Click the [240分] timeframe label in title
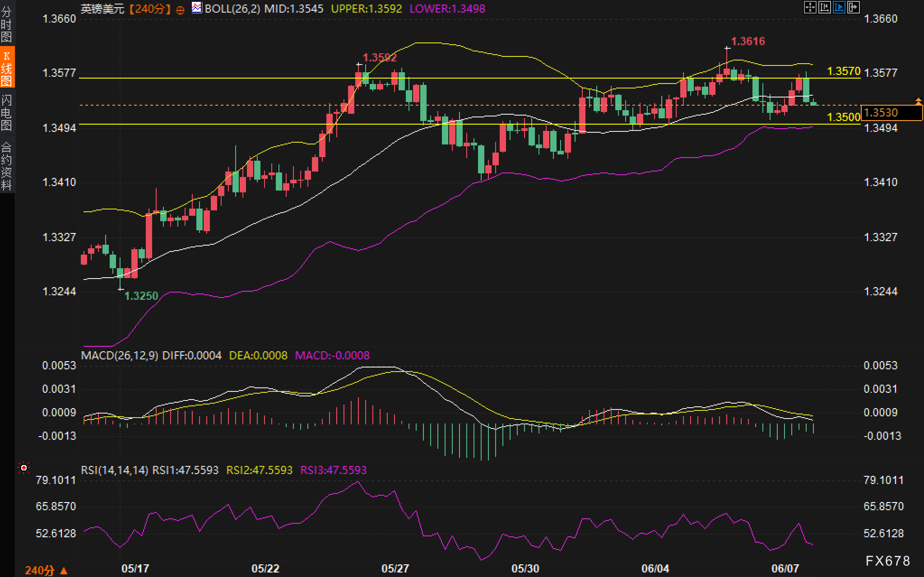This screenshot has width=924, height=577. tap(150, 9)
